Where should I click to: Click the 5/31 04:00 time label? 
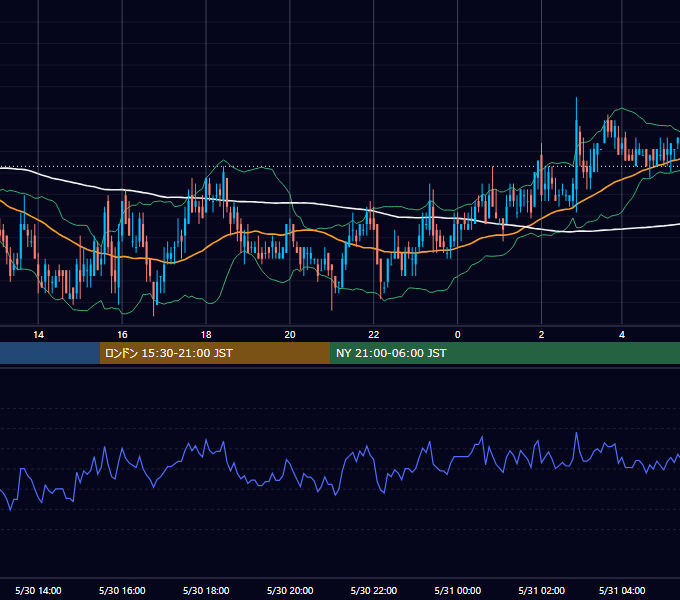point(622,590)
